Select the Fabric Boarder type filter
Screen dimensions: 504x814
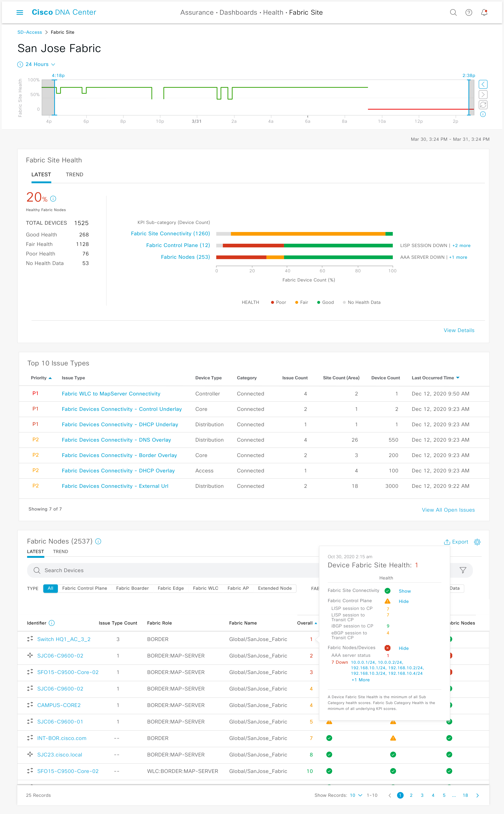tap(132, 588)
